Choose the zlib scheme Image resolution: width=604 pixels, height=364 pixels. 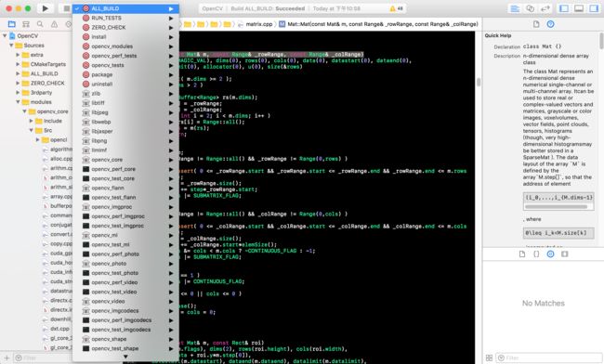coord(125,94)
